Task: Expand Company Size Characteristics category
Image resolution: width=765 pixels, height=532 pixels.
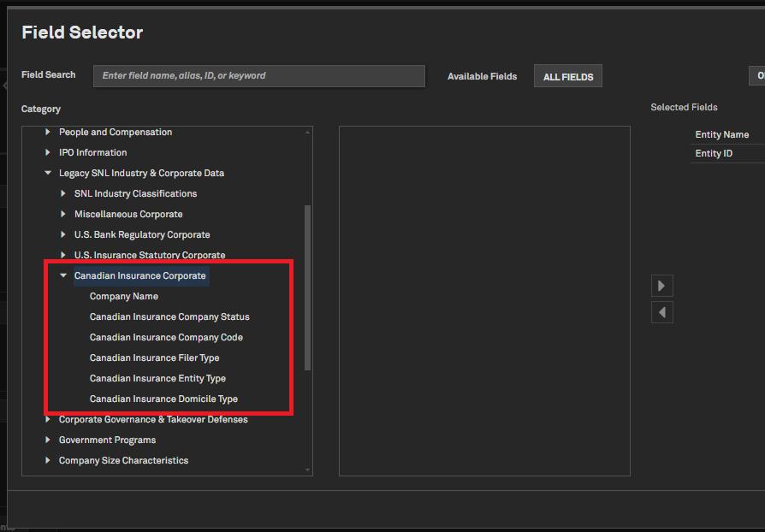Action: coord(48,460)
